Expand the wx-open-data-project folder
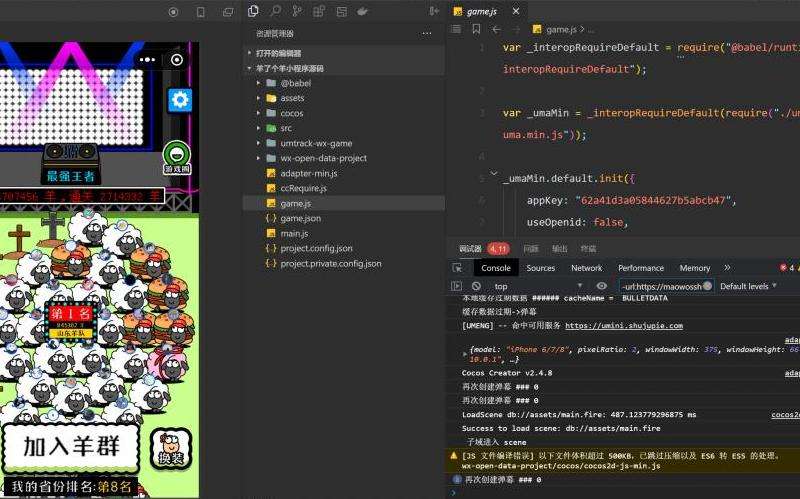This screenshot has width=800, height=499. tap(258, 158)
